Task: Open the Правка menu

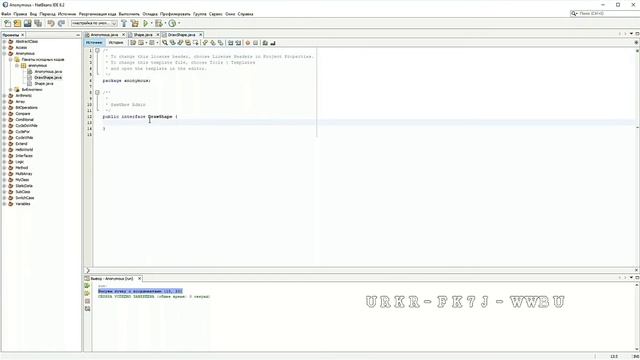Action: (20, 14)
